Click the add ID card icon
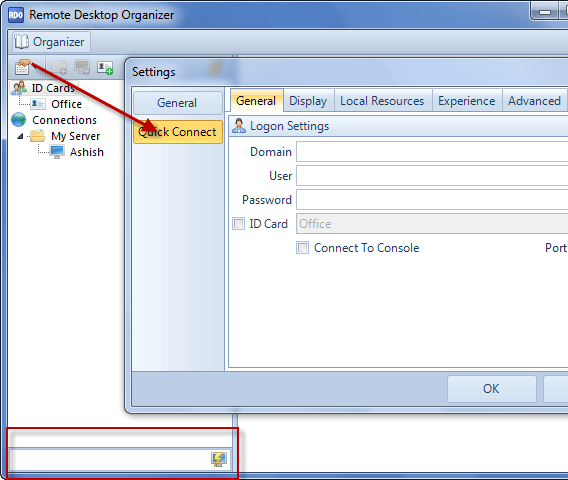 (x=105, y=68)
